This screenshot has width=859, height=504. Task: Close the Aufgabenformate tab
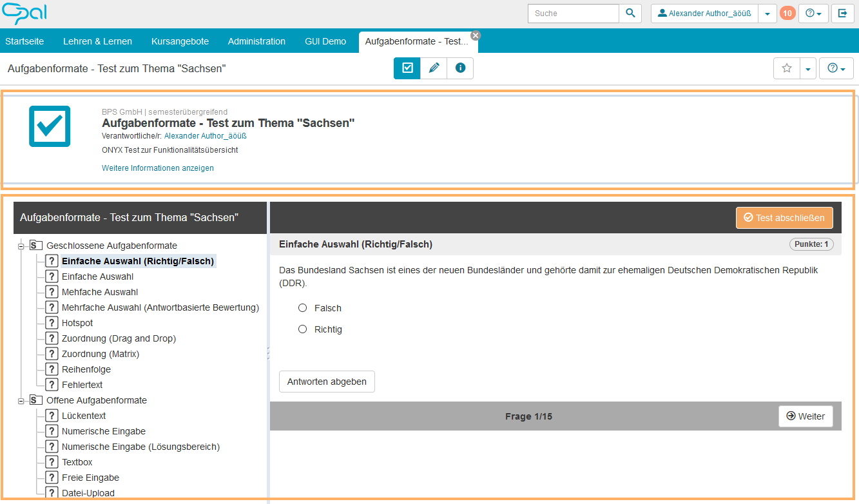(x=476, y=35)
